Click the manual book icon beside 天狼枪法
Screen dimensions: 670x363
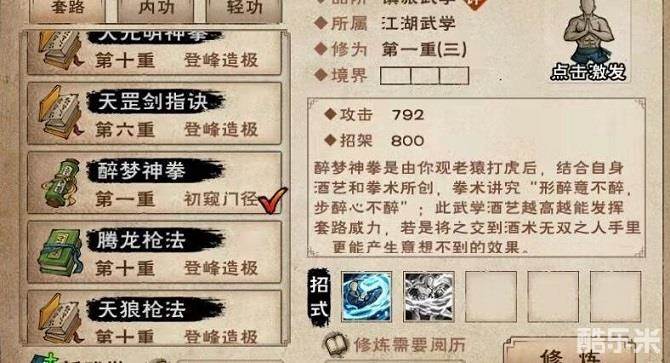pyautogui.click(x=59, y=318)
